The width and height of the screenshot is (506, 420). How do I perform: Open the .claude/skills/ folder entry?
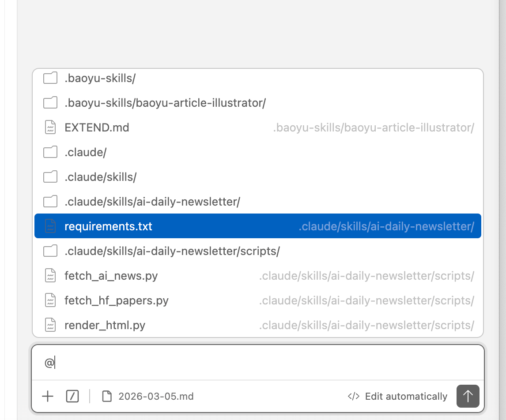[x=100, y=177]
